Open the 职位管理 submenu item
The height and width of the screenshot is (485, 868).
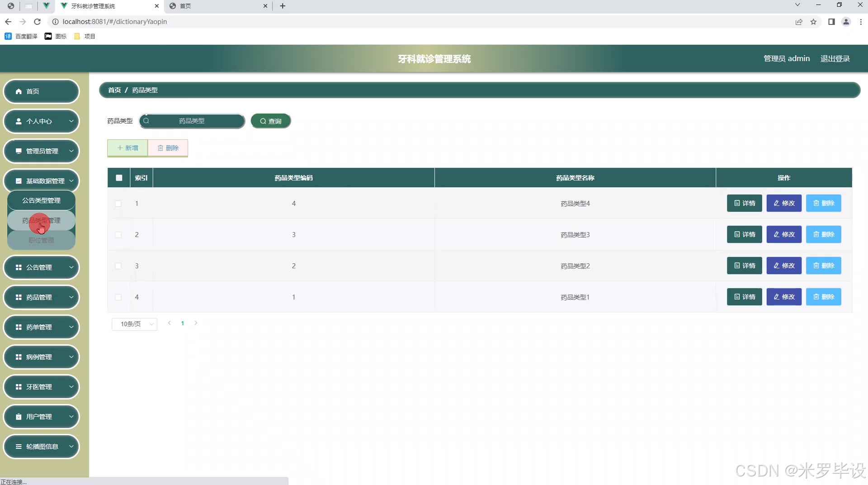[41, 240]
